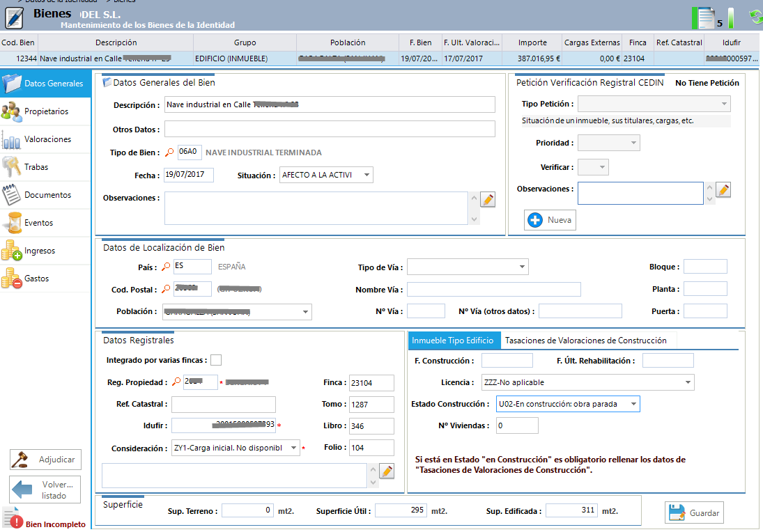Click the Guardar button

click(694, 513)
